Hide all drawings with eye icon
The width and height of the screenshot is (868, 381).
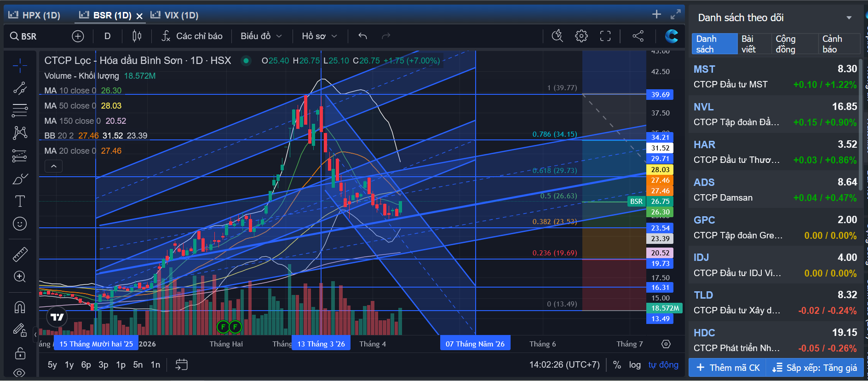tap(20, 373)
